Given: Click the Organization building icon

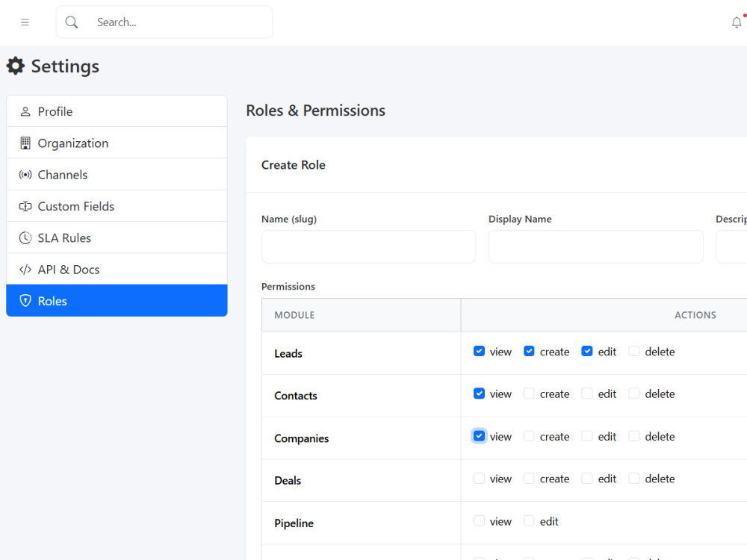Looking at the screenshot, I should 25,143.
